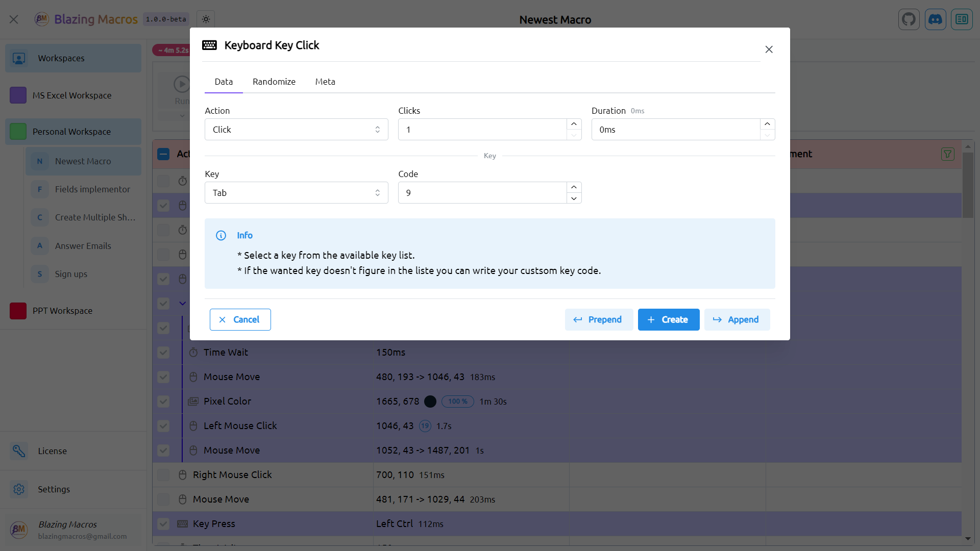Click the table vertical scrollbar thumb
This screenshot has width=980, height=551.
pos(968,185)
